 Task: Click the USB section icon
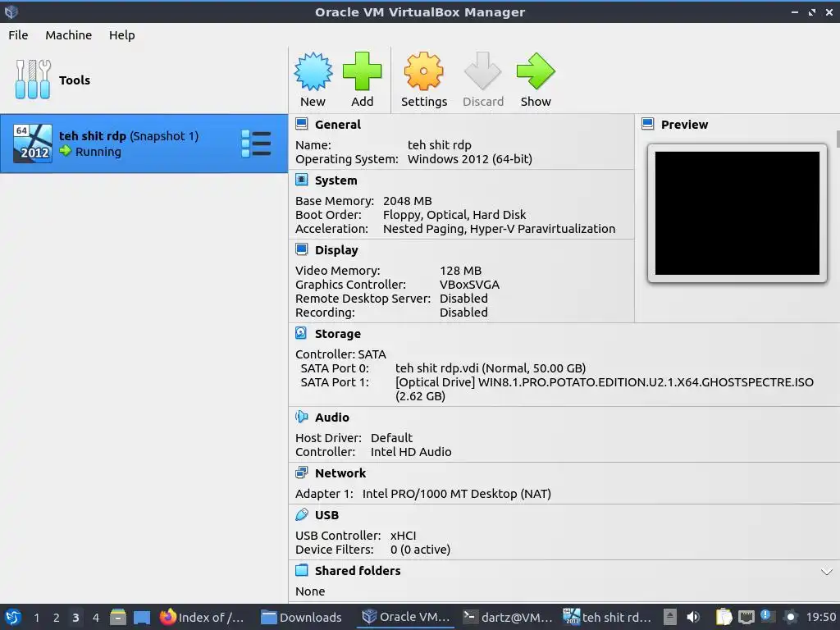coord(302,514)
